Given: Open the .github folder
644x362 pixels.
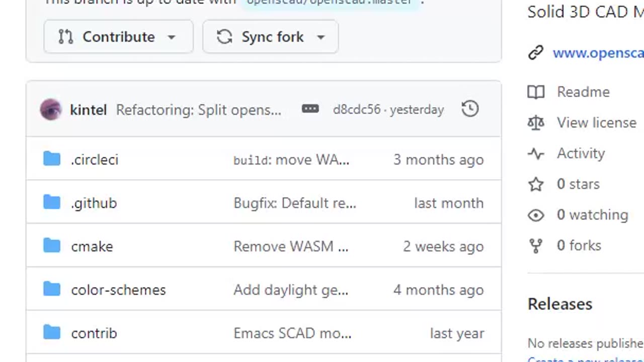Looking at the screenshot, I should point(94,203).
